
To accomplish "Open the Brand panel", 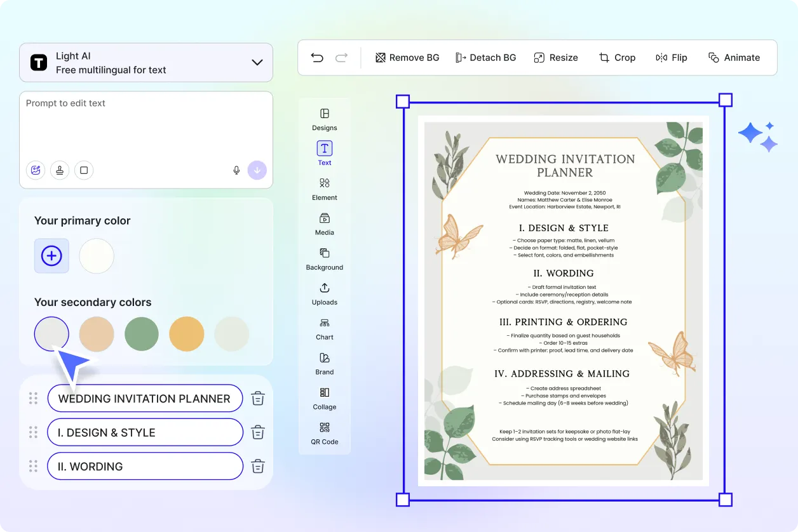I will (x=325, y=363).
